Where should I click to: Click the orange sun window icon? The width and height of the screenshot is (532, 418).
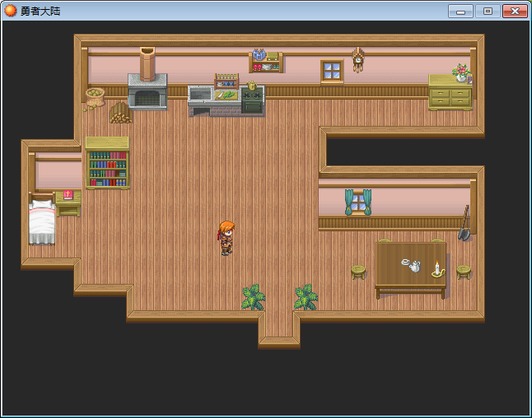pyautogui.click(x=10, y=11)
